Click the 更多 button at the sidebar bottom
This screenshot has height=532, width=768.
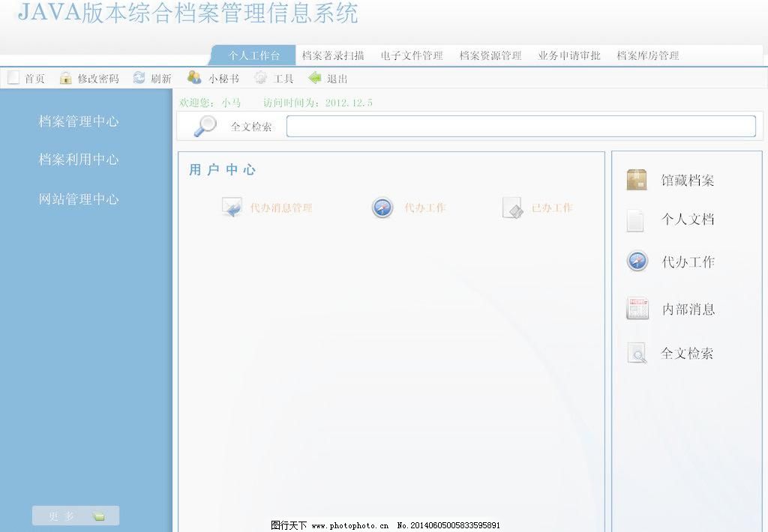click(x=75, y=515)
